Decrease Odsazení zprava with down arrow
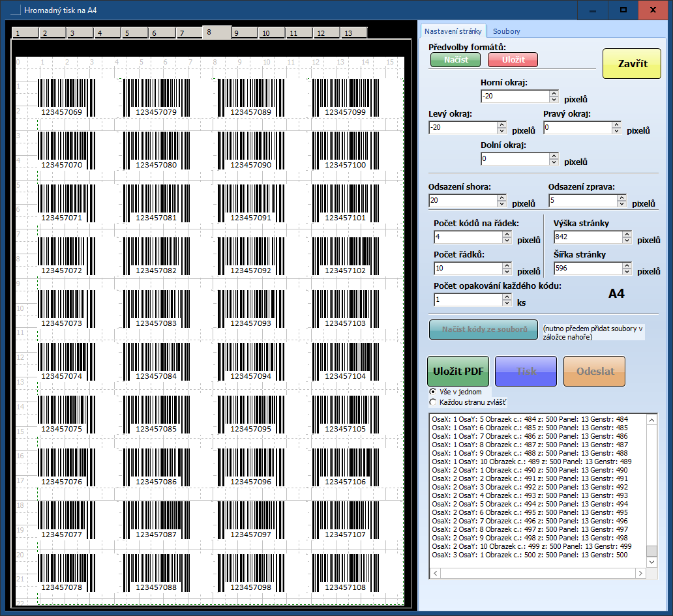Image resolution: width=673 pixels, height=616 pixels. [x=622, y=204]
